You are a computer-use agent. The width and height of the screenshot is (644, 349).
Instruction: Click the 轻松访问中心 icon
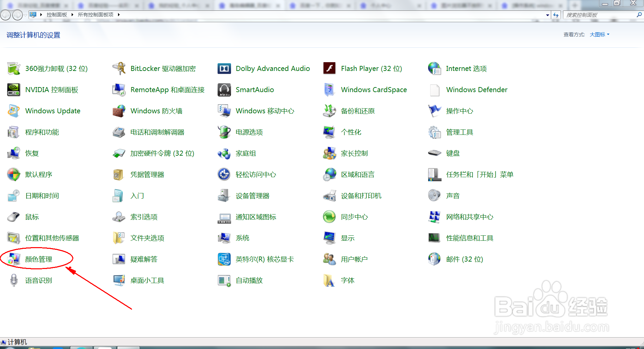(224, 174)
